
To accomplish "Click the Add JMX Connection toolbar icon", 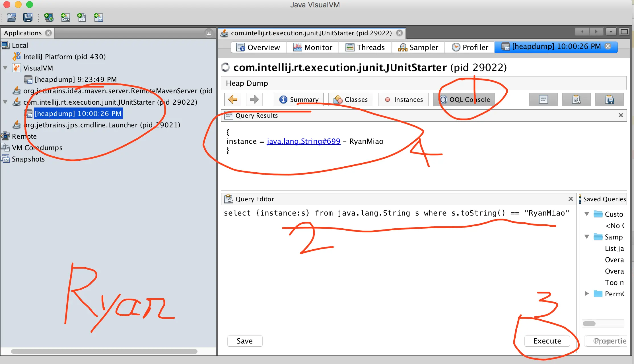I will click(65, 18).
